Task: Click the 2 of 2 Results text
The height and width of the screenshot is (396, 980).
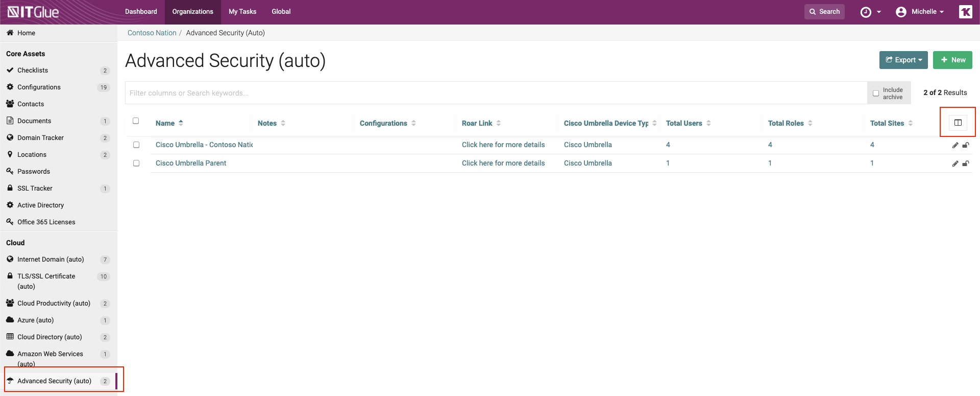Action: coord(945,92)
